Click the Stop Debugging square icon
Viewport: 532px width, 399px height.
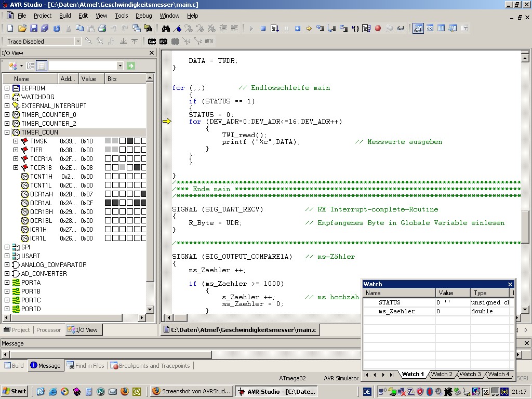point(263,29)
